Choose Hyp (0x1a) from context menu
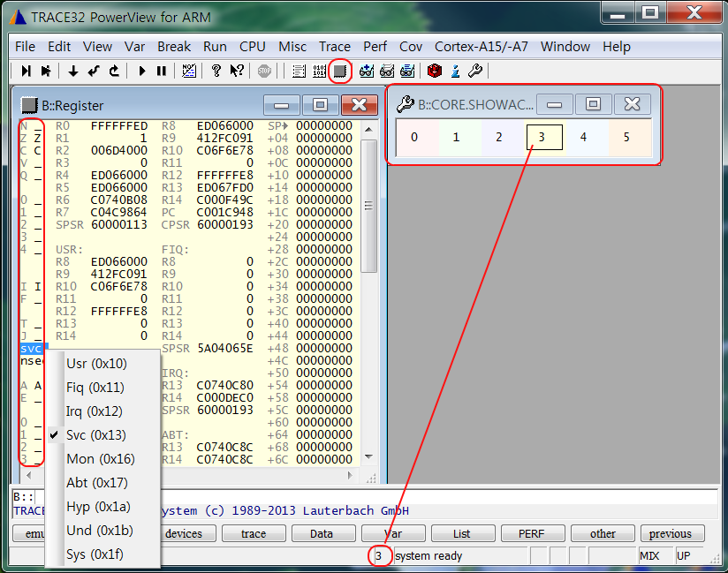 point(97,506)
